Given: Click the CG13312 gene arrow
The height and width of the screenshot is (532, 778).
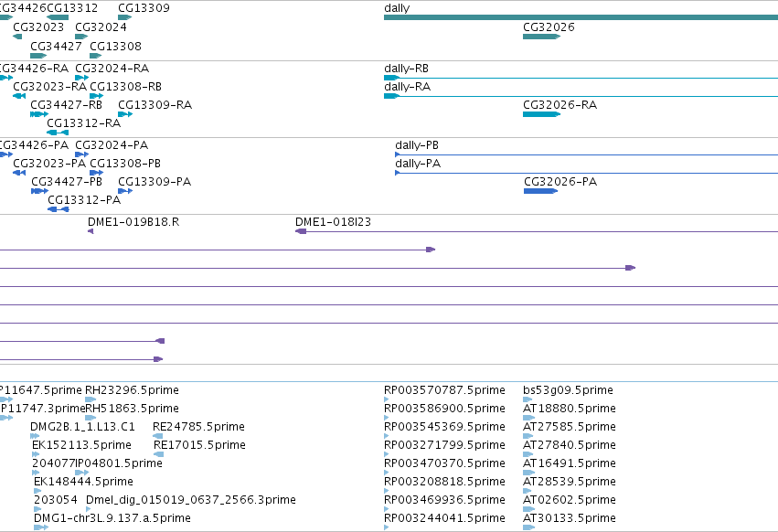Looking at the screenshot, I should (x=58, y=17).
